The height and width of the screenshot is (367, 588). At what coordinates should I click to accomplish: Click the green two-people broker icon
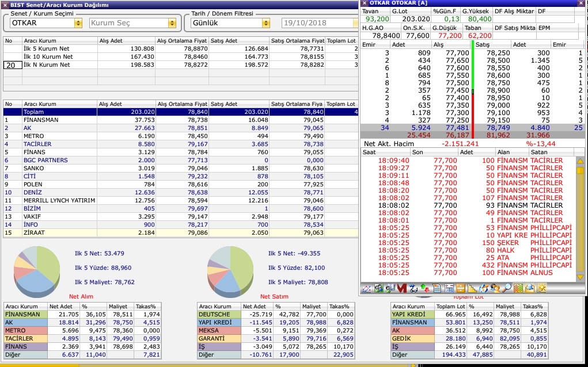point(378,288)
